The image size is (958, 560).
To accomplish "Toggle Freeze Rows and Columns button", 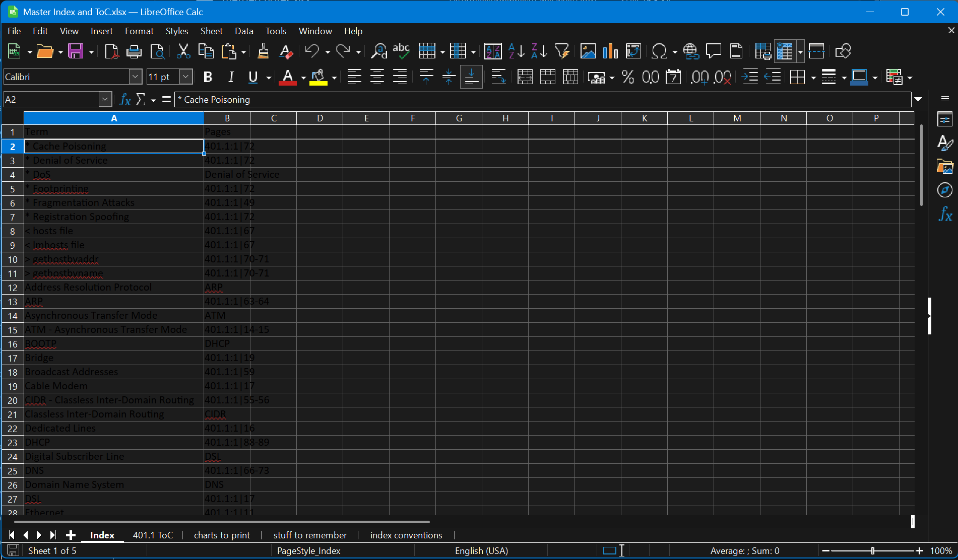I will 785,51.
